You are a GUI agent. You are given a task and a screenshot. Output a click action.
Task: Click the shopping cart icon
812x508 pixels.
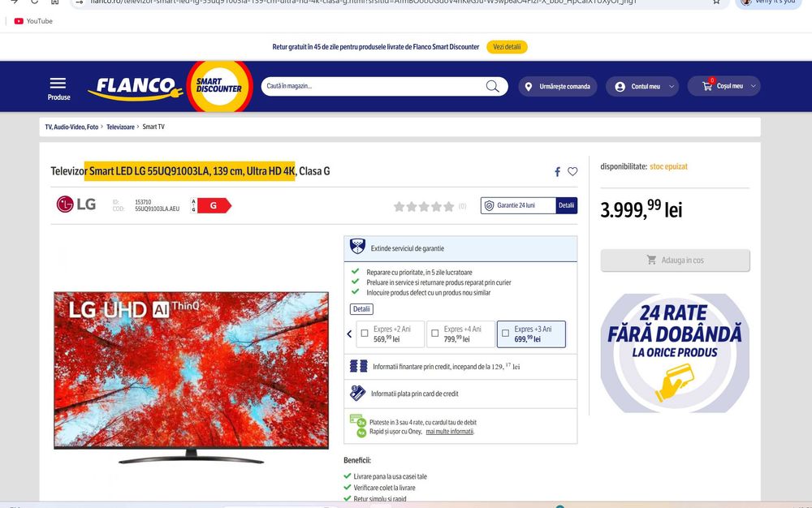point(707,86)
